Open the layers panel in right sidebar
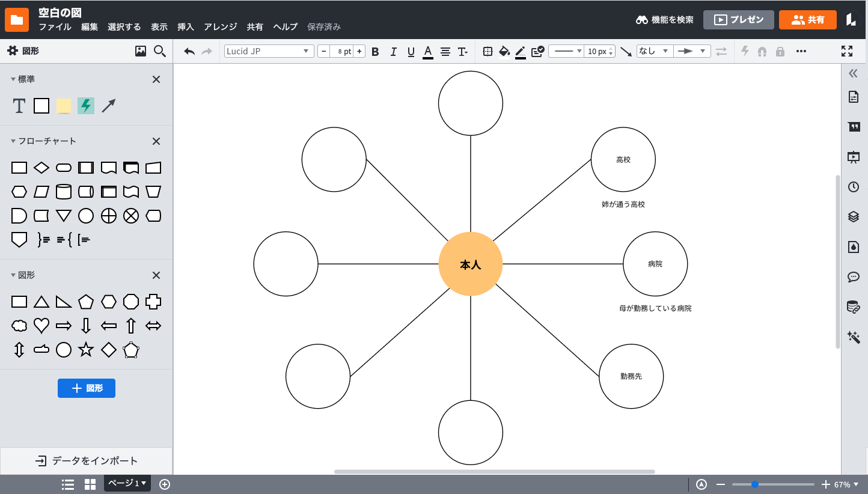 point(853,217)
